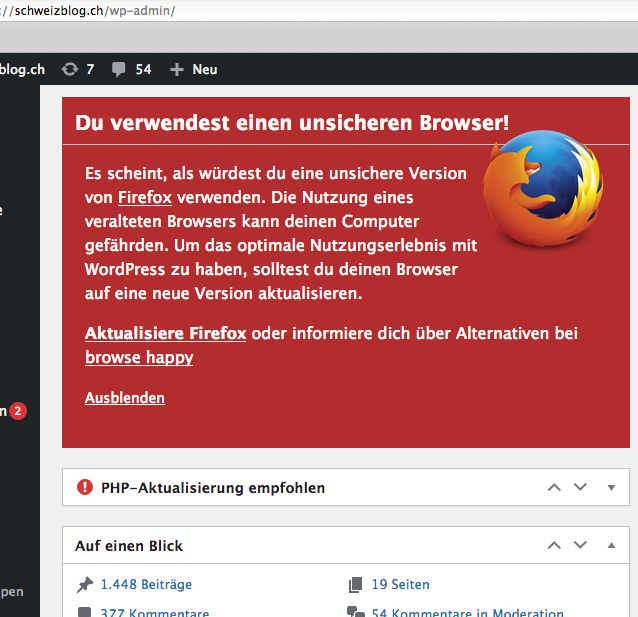Expand the PHP-Aktualisierung empfohlen panel
The height and width of the screenshot is (617, 638).
tap(611, 488)
